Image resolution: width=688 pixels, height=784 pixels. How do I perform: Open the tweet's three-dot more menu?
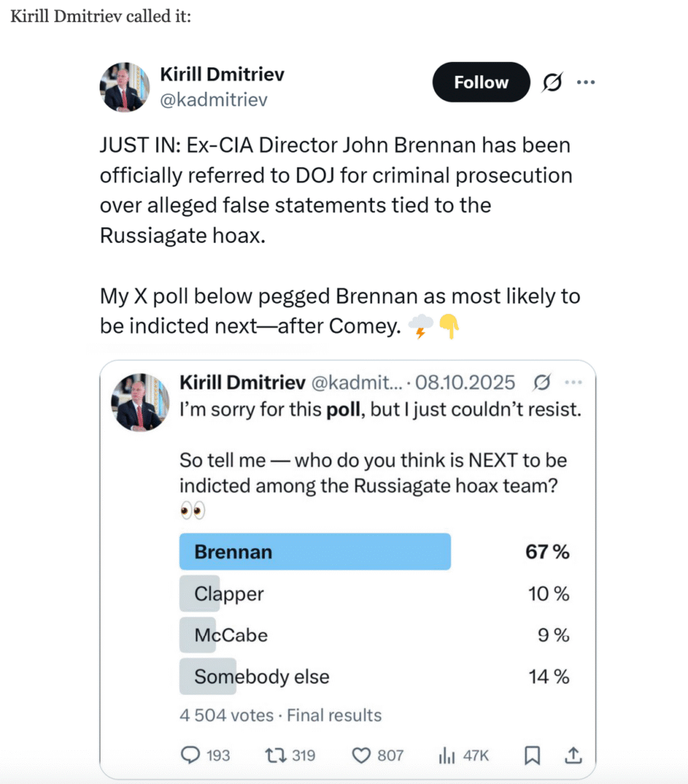(585, 82)
